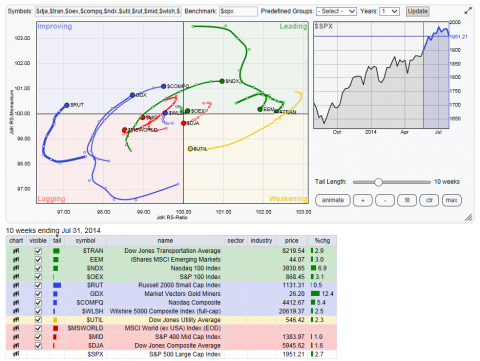Click the max button

452,200
